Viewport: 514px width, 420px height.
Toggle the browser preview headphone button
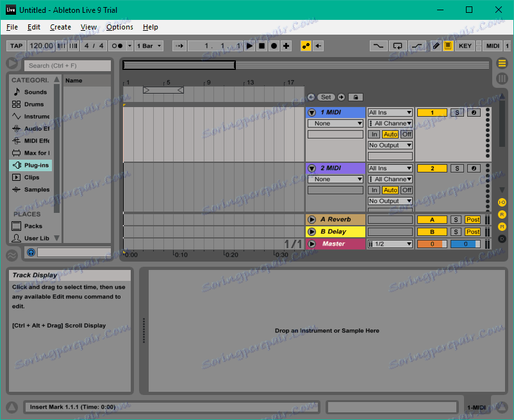[x=31, y=253]
